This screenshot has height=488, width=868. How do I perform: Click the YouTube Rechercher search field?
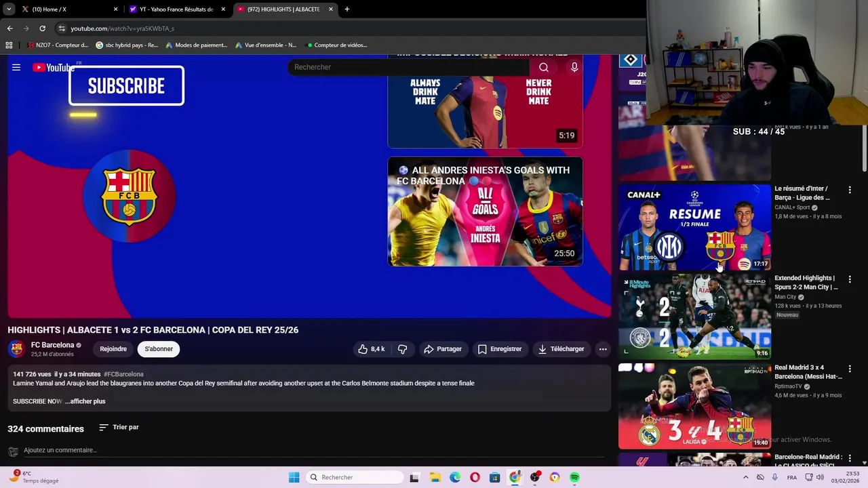click(409, 67)
